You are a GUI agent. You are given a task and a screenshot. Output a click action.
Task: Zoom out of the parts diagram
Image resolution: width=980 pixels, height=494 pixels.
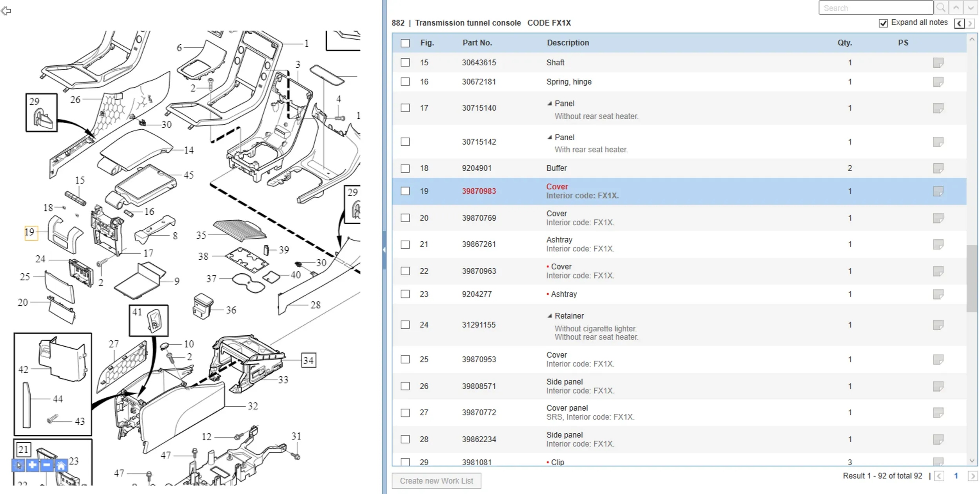pyautogui.click(x=47, y=465)
